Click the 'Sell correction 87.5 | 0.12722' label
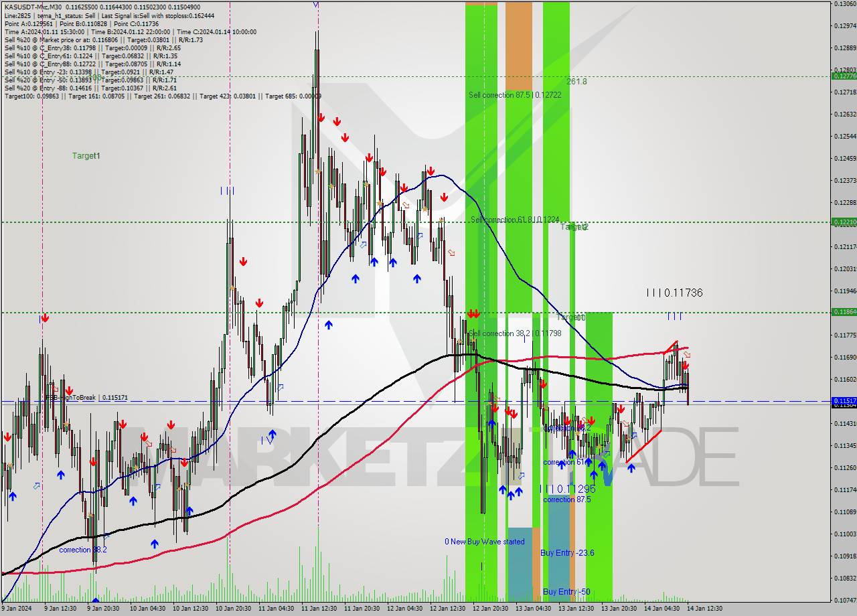This screenshot has width=857, height=616. (515, 95)
